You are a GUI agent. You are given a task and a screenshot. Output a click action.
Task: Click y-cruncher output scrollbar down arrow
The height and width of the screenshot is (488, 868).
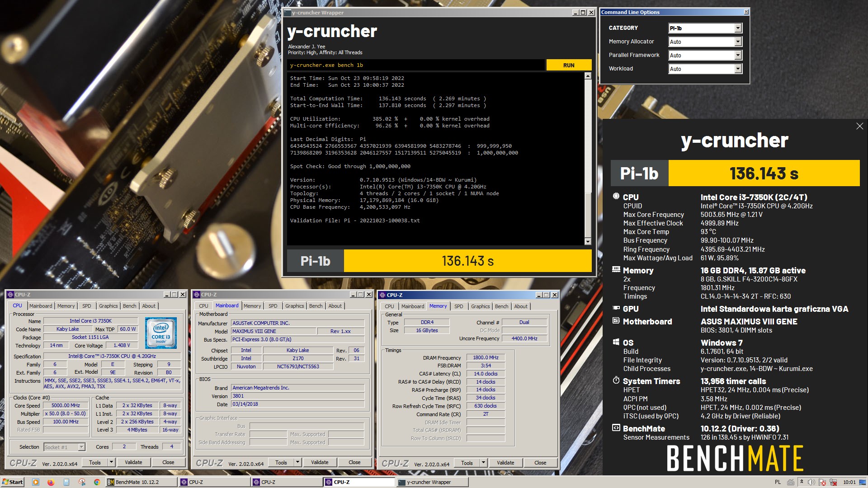pos(588,242)
